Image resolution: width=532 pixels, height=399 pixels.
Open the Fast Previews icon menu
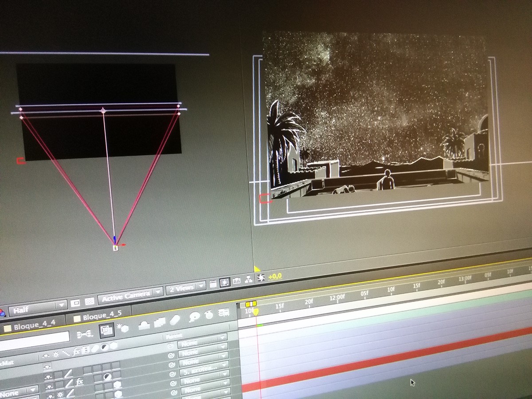225,282
